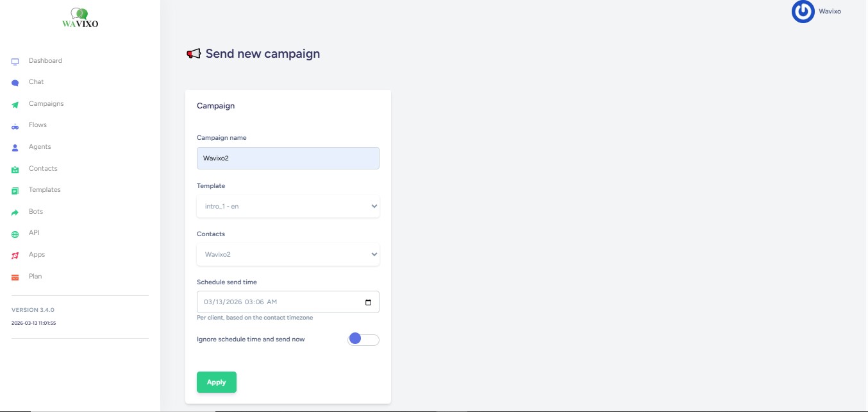
Task: Go to the Plan menu item
Action: pyautogui.click(x=35, y=277)
